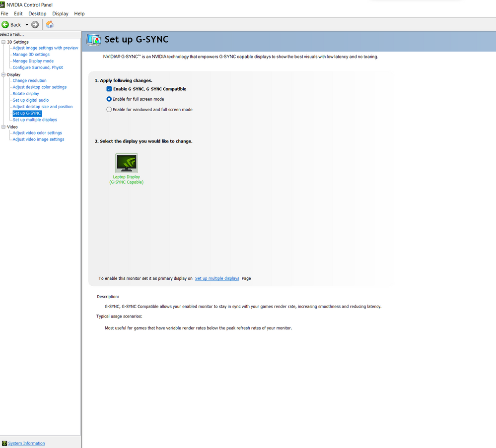Click the Set up G-SYNC header icon
The width and height of the screenshot is (496, 448).
tap(94, 40)
